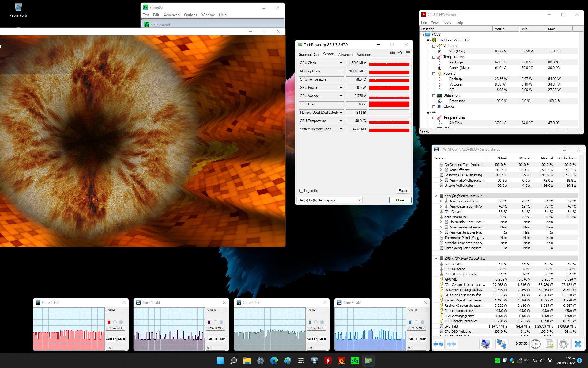Open HWiNFO settings gear icon

(563, 344)
